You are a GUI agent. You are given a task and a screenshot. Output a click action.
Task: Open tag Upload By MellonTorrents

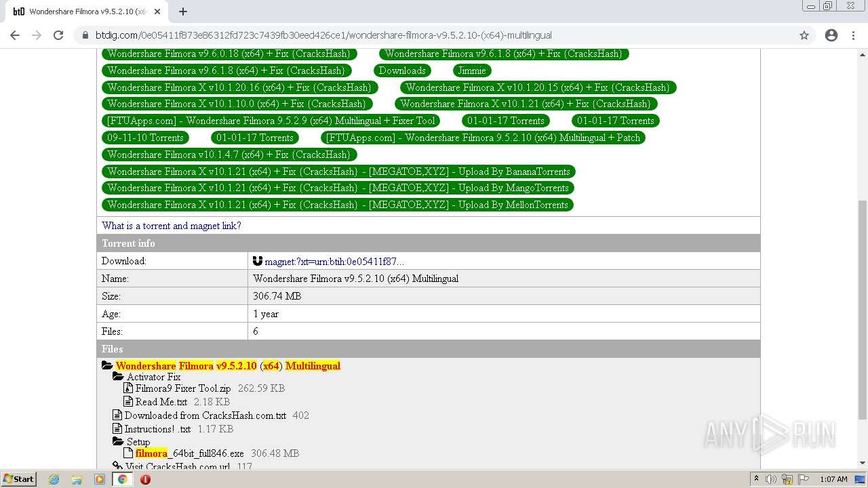(338, 205)
